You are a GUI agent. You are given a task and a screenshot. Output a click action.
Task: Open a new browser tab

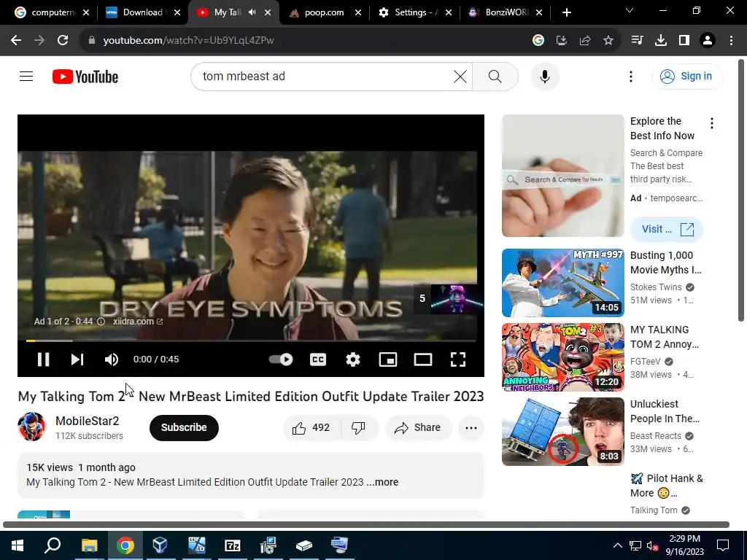pos(566,12)
